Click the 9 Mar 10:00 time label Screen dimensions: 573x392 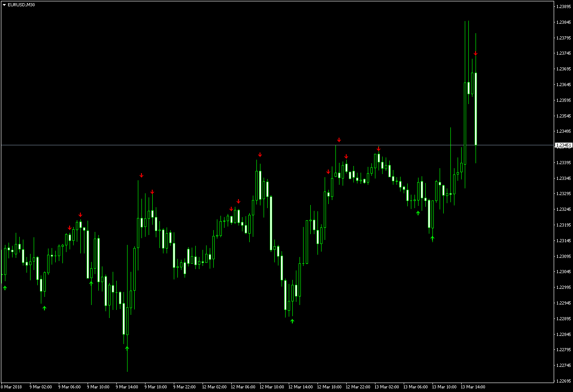pyautogui.click(x=98, y=387)
